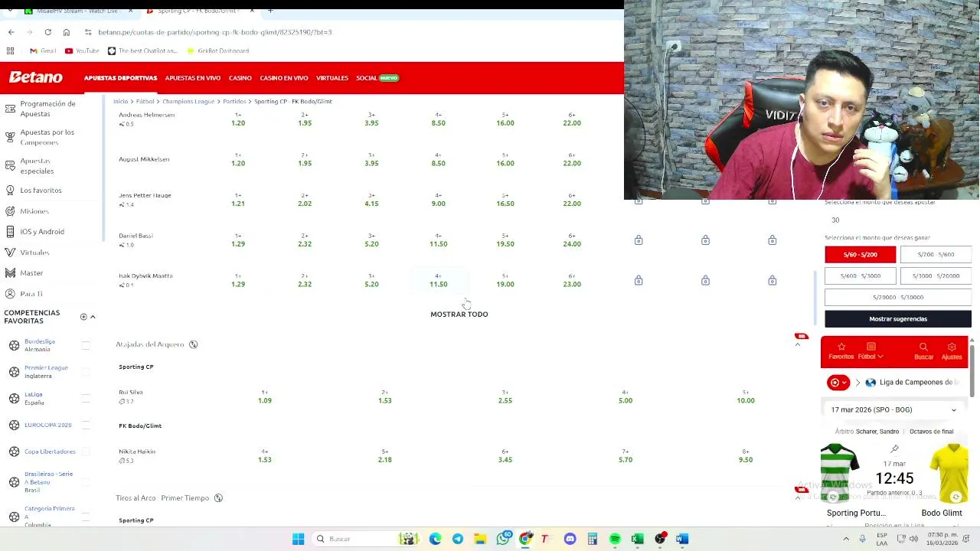Open Ajustes in the stats widget
The height and width of the screenshot is (551, 980).
[x=952, y=351]
